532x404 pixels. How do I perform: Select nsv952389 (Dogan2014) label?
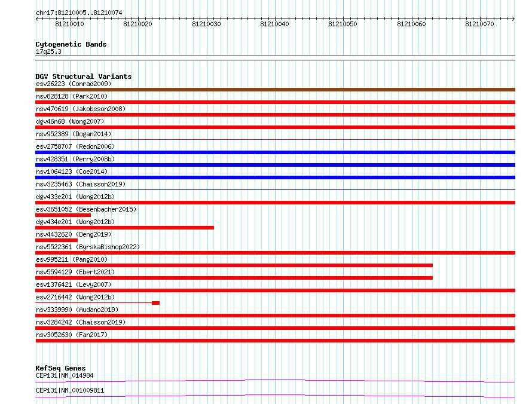[74, 134]
